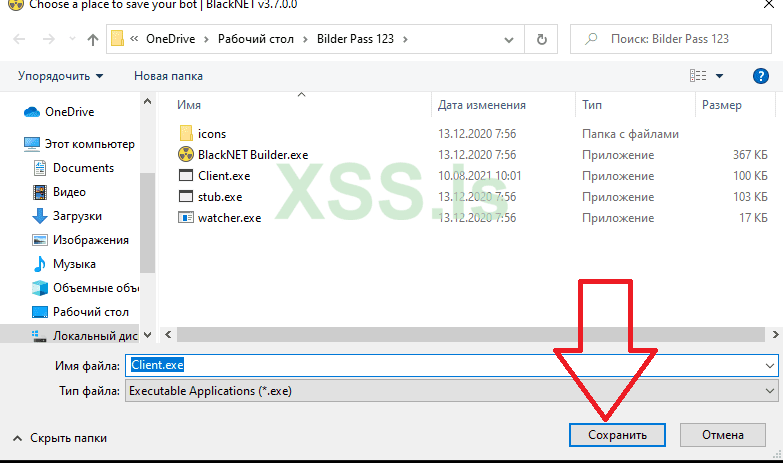The height and width of the screenshot is (463, 783).
Task: Sort by Имя column header
Action: pos(189,105)
